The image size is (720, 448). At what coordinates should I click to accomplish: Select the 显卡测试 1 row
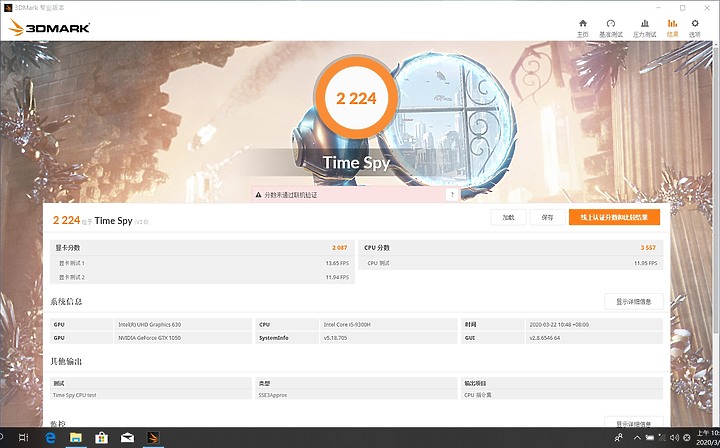click(202, 263)
